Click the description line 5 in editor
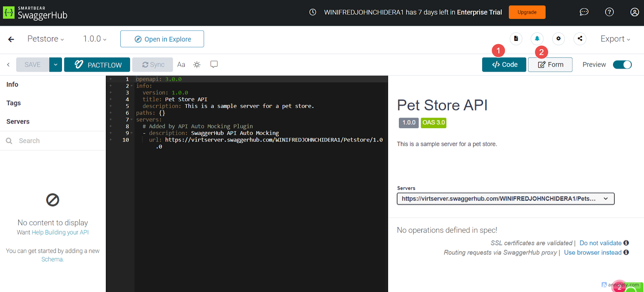 point(228,106)
